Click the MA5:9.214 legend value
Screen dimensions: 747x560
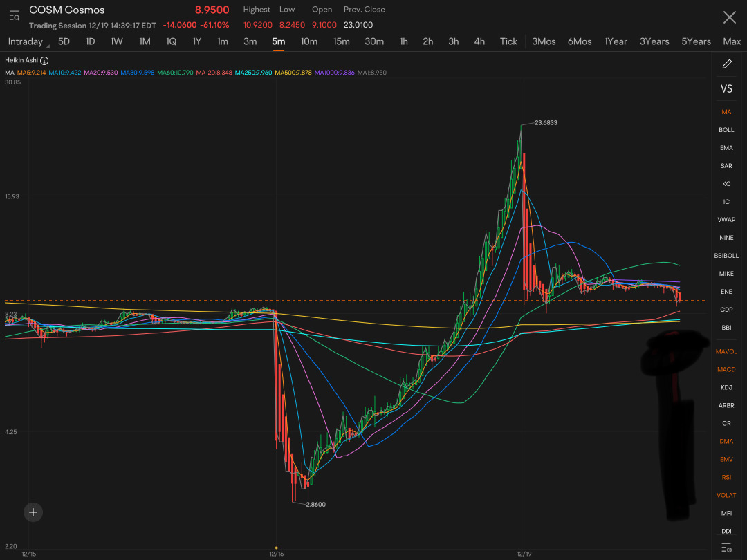[31, 73]
